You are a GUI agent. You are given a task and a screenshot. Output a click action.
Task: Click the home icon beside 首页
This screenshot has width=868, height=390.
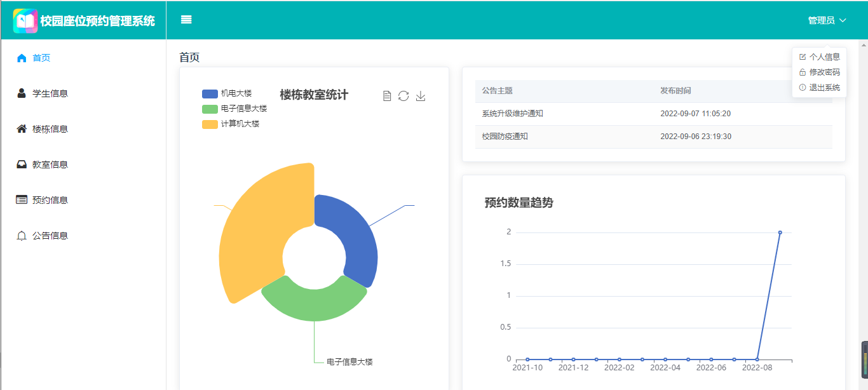[x=22, y=58]
